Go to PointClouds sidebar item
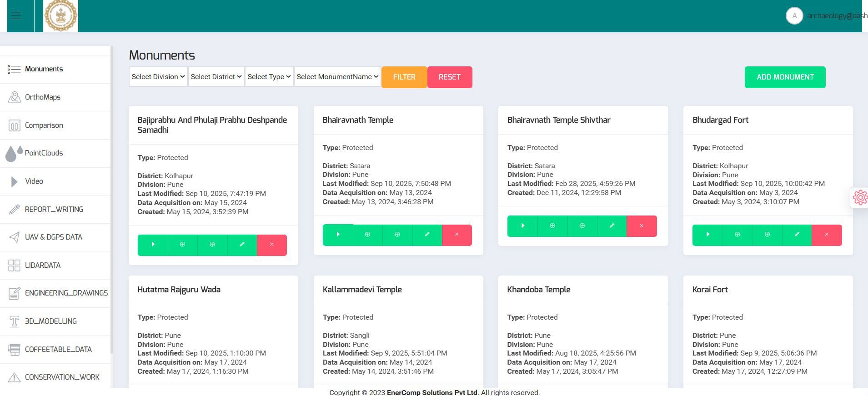This screenshot has height=396, width=868. pyautogui.click(x=44, y=153)
